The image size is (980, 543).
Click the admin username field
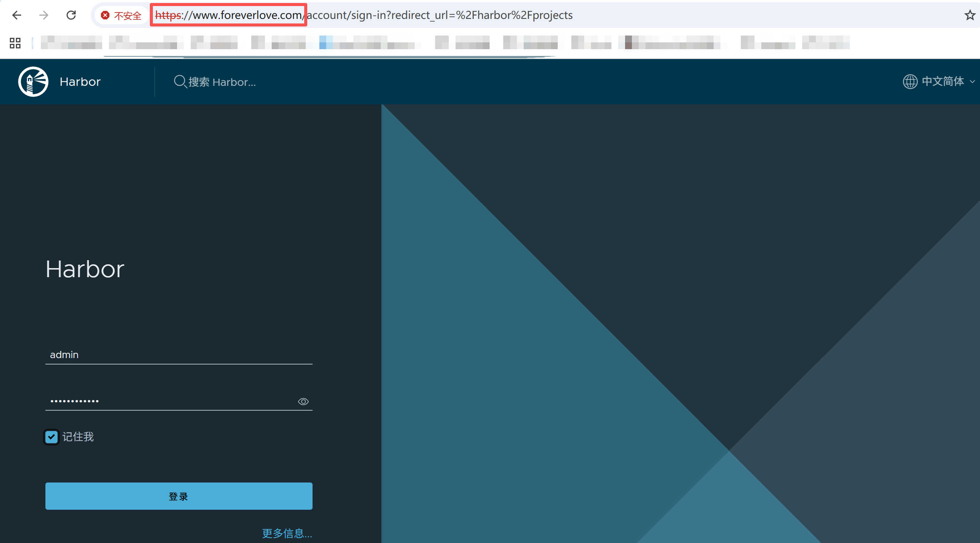tap(179, 355)
